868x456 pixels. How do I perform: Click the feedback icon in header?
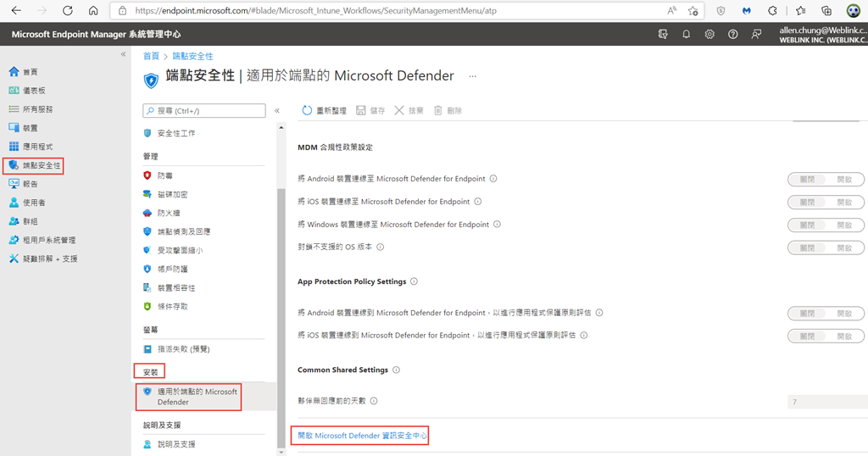[x=755, y=34]
